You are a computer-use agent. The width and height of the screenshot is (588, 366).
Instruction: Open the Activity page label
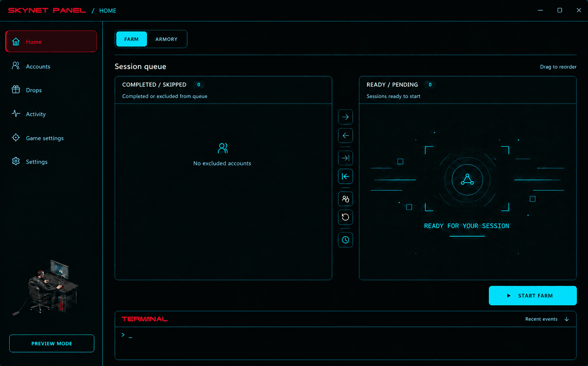[x=36, y=114]
